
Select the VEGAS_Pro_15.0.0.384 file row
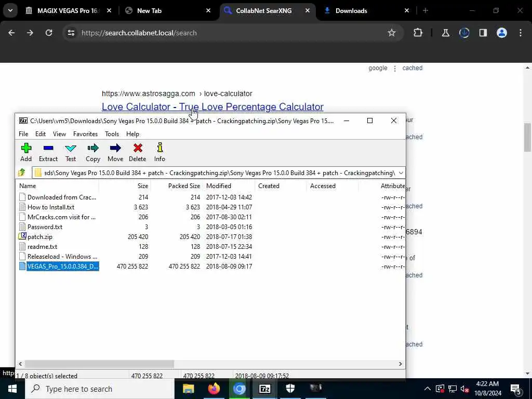point(210,267)
